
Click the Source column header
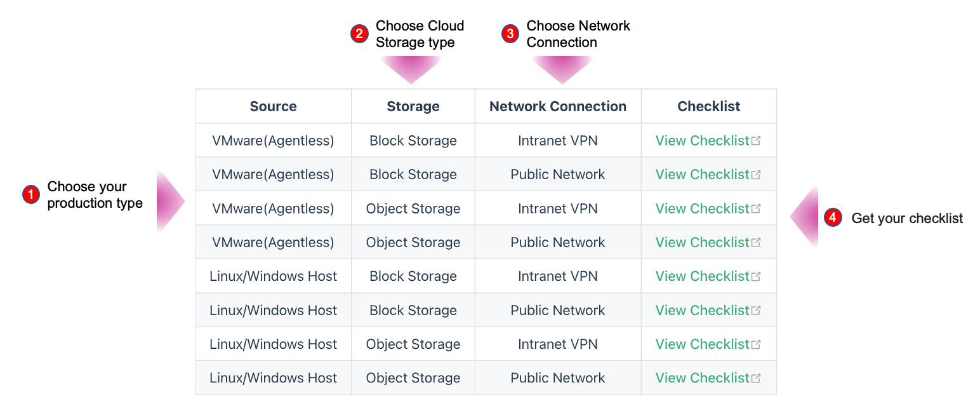273,106
